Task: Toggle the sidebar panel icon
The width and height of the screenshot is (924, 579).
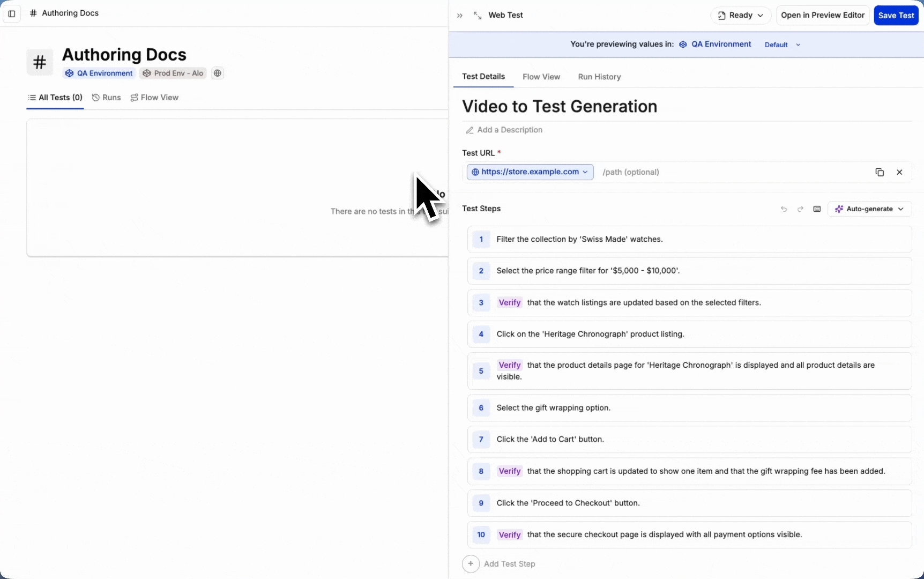Action: [x=12, y=14]
